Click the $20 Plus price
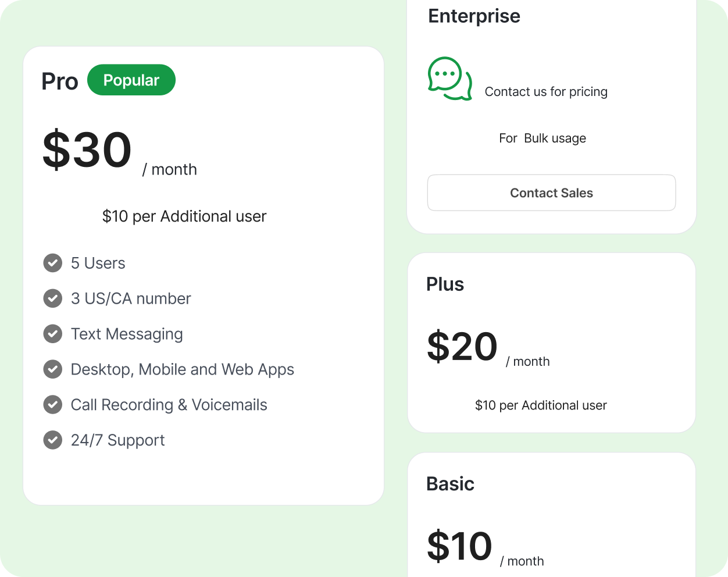This screenshot has width=728, height=577. [462, 347]
